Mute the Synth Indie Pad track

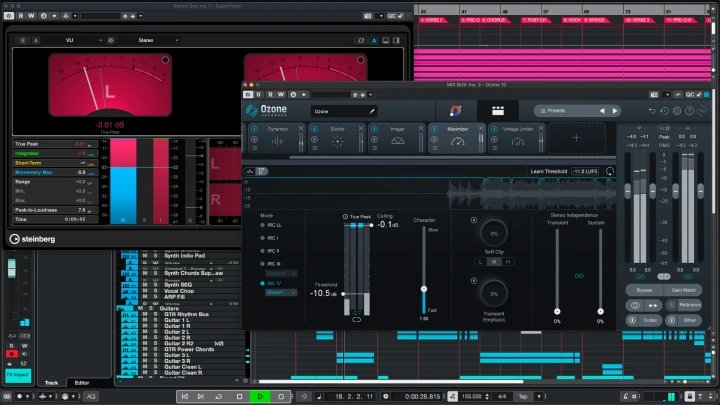[x=145, y=255]
